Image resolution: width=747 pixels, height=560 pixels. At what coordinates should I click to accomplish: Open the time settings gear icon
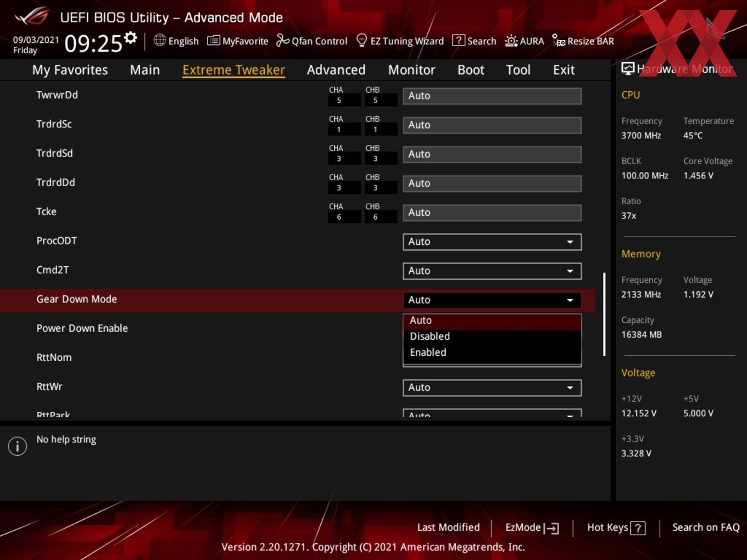click(131, 37)
